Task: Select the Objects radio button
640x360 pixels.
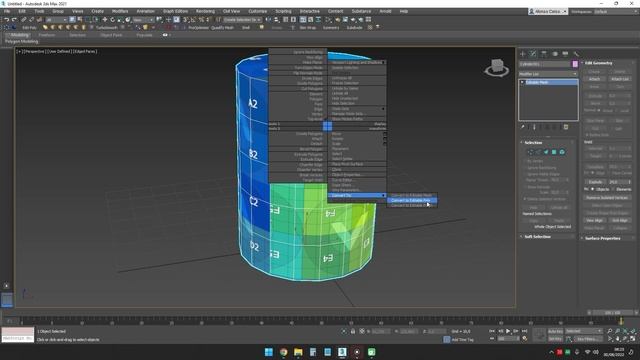Action: coord(593,189)
